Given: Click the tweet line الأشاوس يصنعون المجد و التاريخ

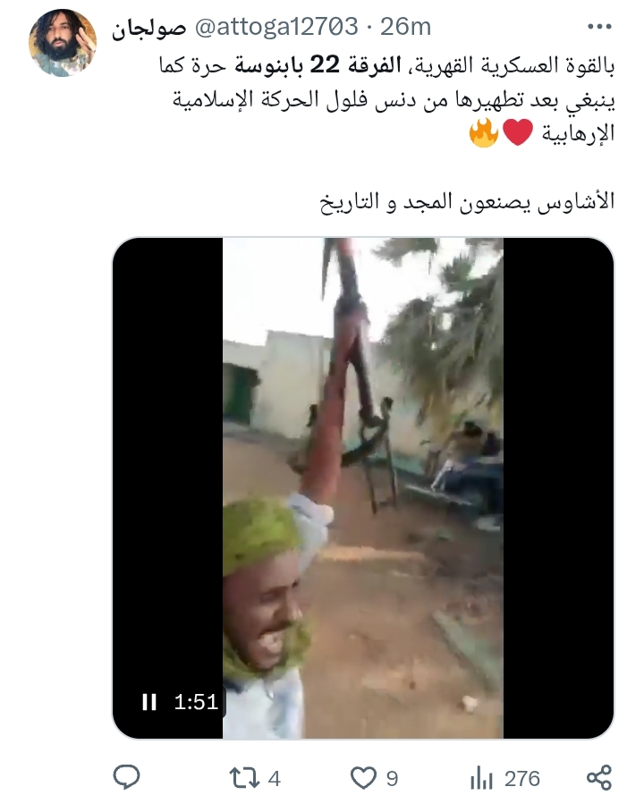Looking at the screenshot, I should pyautogui.click(x=467, y=201).
